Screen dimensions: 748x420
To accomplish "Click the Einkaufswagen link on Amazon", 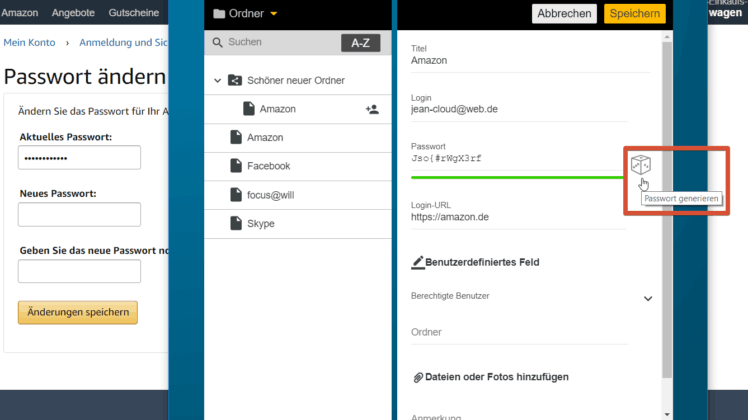I will tap(726, 10).
